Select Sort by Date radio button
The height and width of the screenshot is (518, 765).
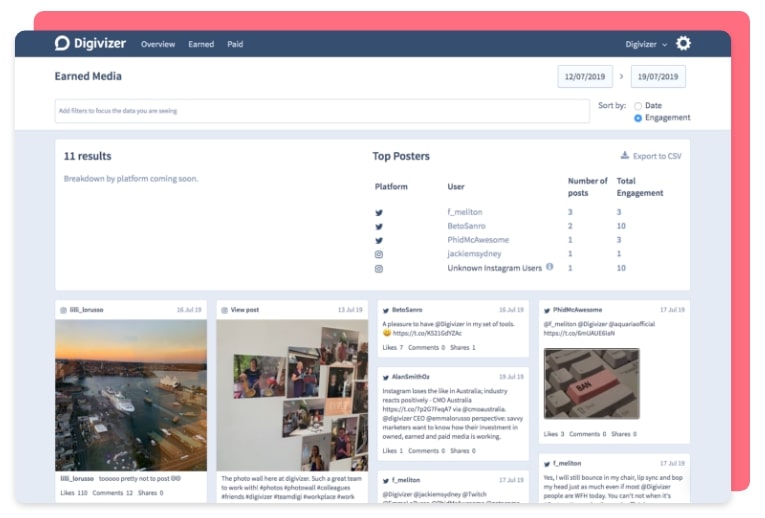tap(638, 106)
